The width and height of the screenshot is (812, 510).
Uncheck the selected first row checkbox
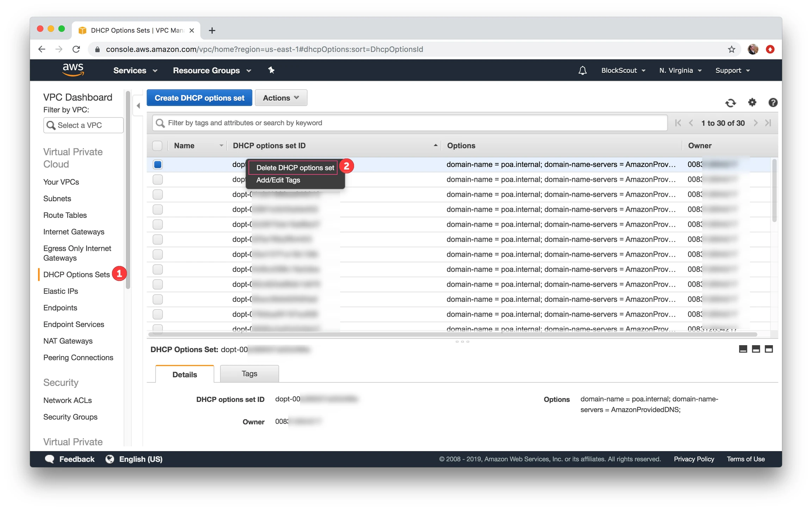pyautogui.click(x=158, y=164)
